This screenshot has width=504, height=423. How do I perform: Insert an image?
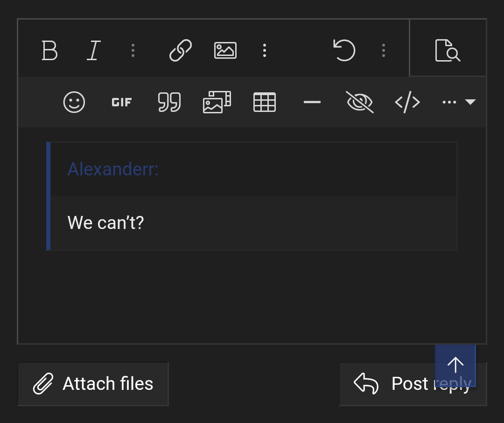click(x=225, y=50)
